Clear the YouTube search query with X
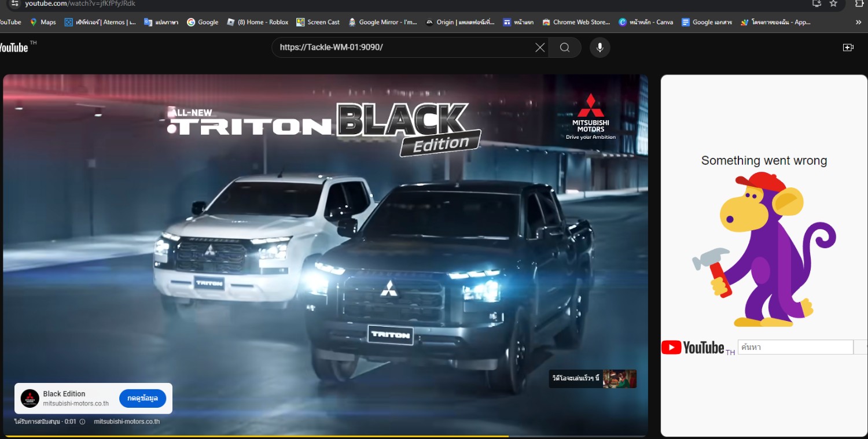The image size is (868, 439). click(x=540, y=47)
